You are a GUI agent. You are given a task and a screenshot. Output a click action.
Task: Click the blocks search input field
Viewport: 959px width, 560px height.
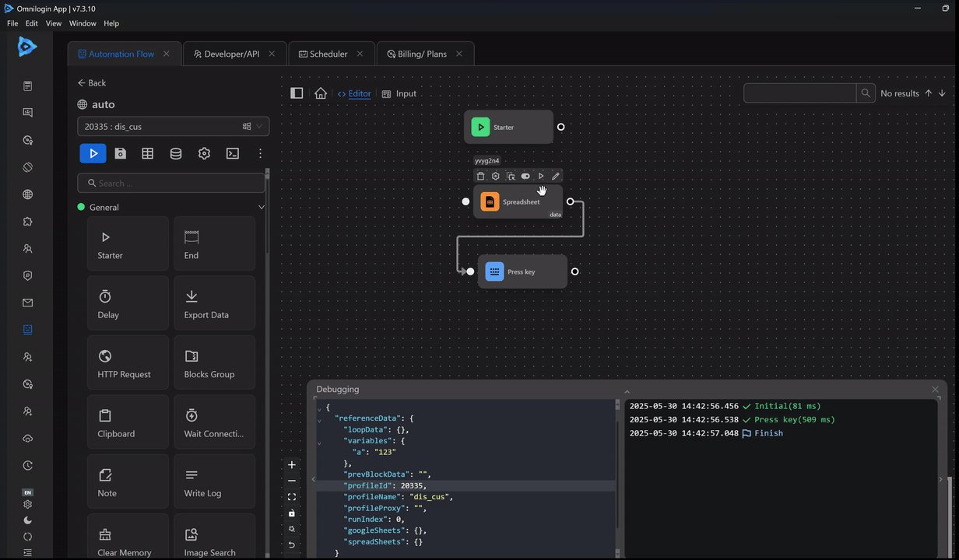[x=171, y=184]
